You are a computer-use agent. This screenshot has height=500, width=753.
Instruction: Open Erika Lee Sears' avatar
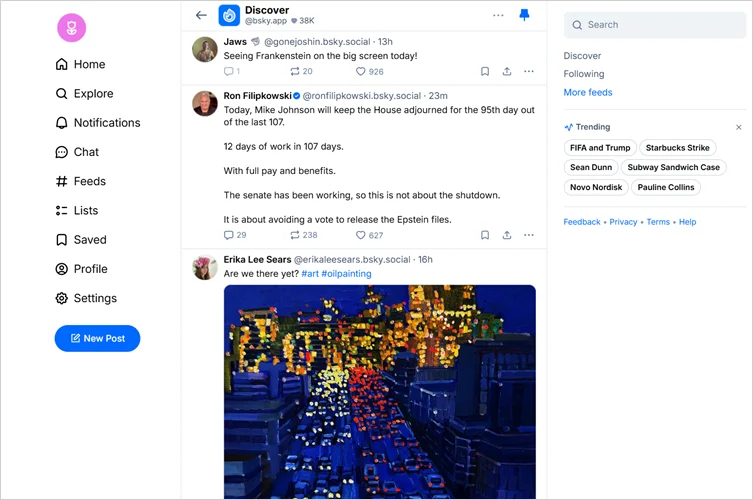(205, 268)
